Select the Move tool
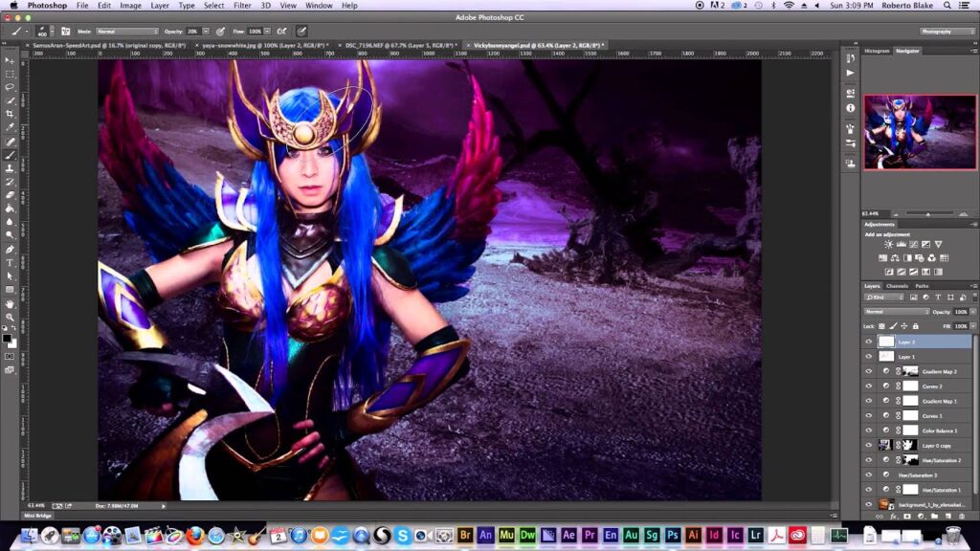980x551 pixels. click(10, 60)
